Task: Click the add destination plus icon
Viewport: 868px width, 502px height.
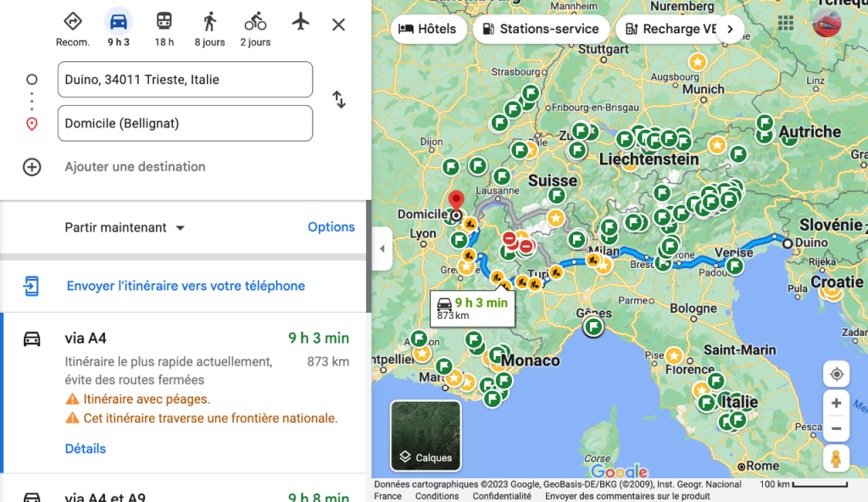Action: 31,167
